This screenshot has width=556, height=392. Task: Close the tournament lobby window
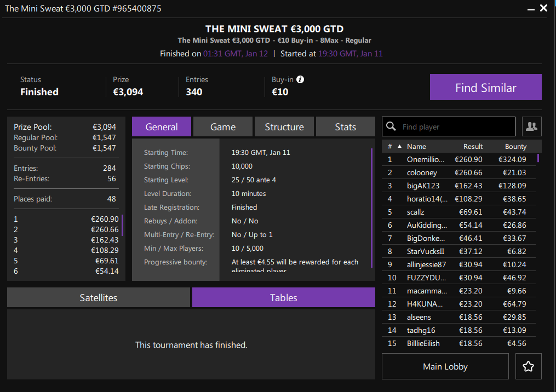tap(543, 8)
